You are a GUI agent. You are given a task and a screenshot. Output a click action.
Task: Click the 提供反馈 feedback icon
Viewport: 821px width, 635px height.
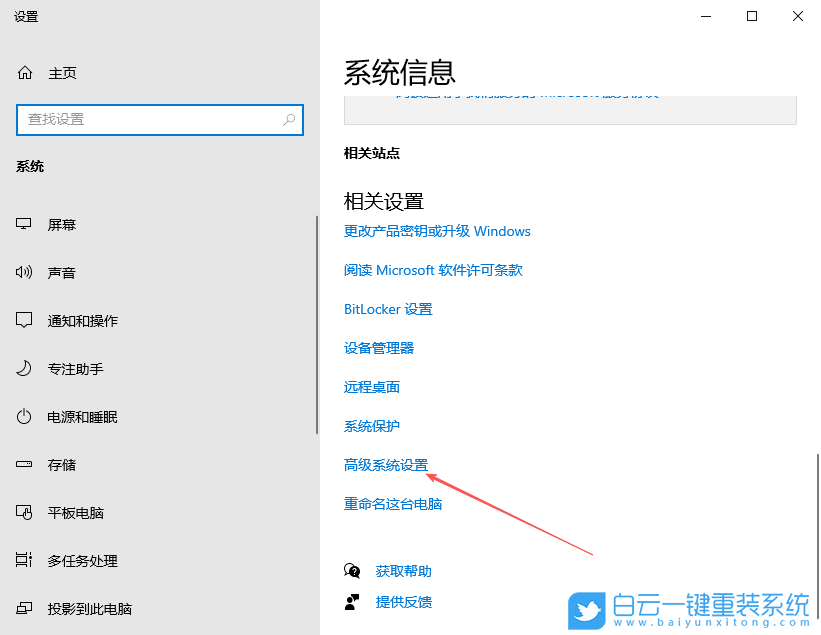352,603
